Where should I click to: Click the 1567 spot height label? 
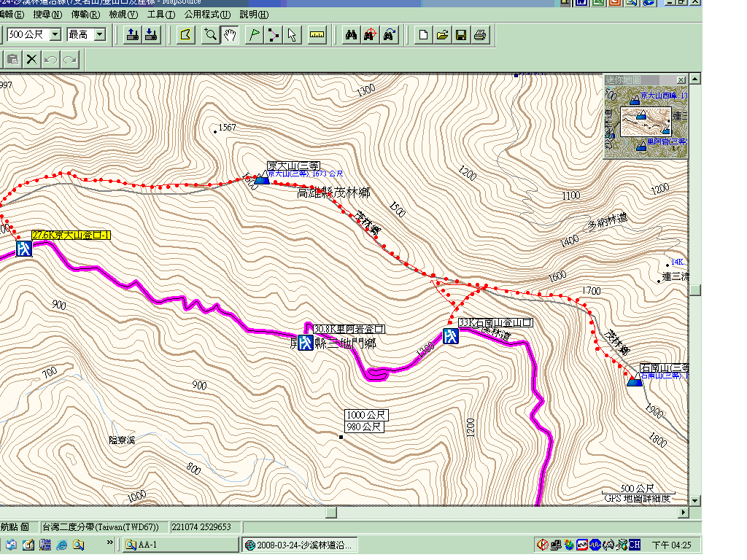point(228,127)
